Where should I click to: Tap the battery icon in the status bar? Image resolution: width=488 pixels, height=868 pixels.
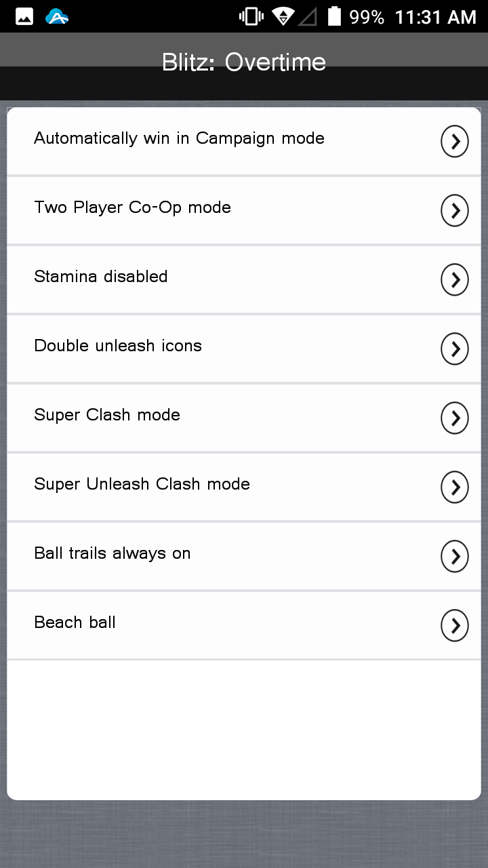point(334,15)
